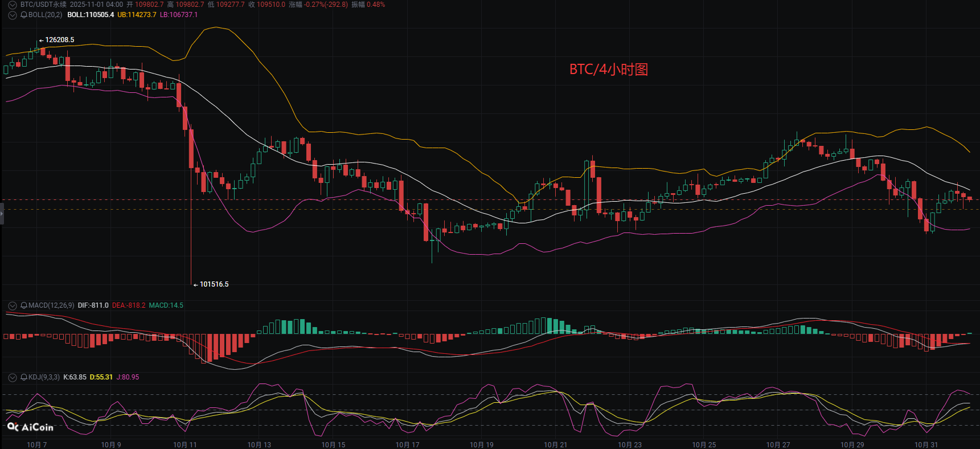Select the red BTC/4小时图 text annotation
980x449 pixels.
[608, 70]
